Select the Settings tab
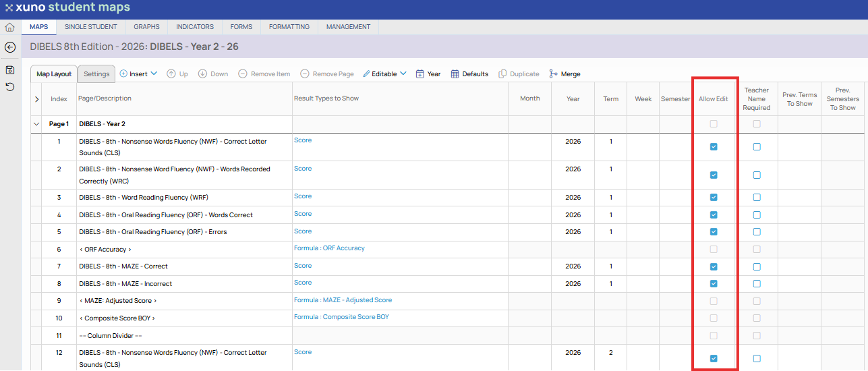 (96, 74)
